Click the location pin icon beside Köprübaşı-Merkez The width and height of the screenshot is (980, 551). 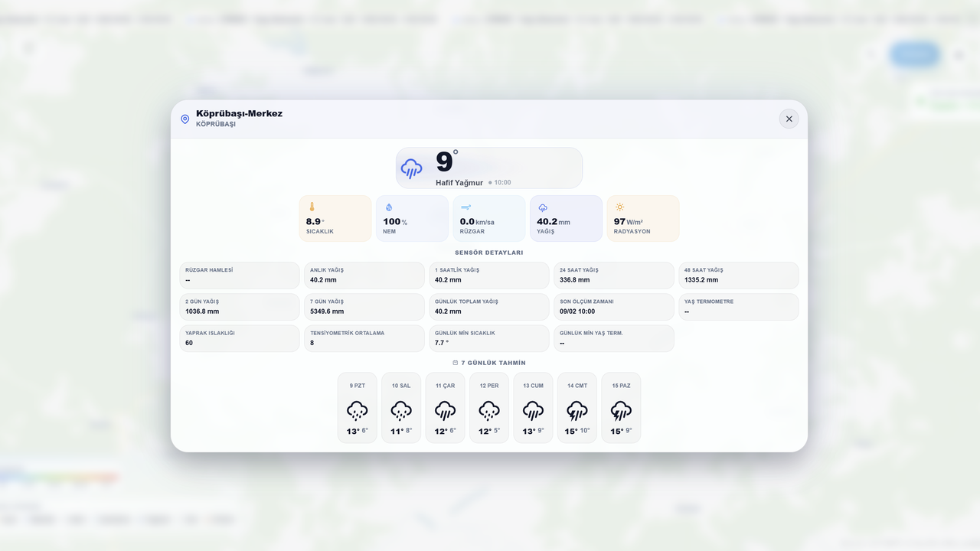pyautogui.click(x=185, y=119)
